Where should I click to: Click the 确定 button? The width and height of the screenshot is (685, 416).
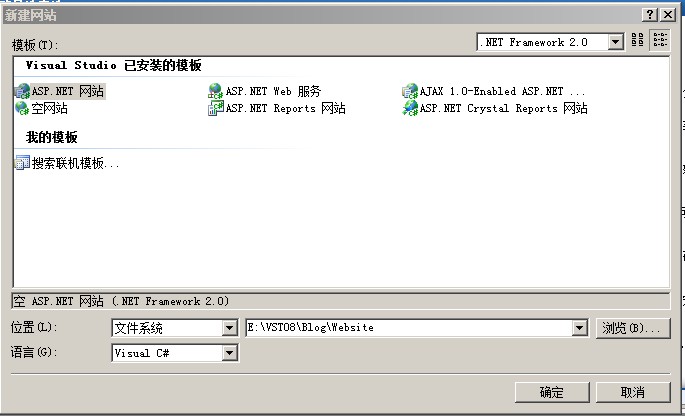click(x=552, y=392)
